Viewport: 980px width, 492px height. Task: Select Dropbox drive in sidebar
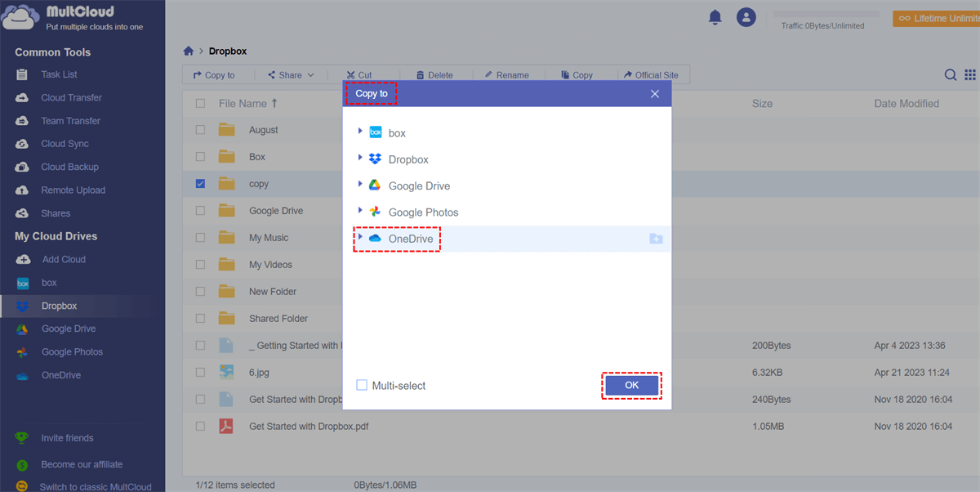(x=59, y=306)
